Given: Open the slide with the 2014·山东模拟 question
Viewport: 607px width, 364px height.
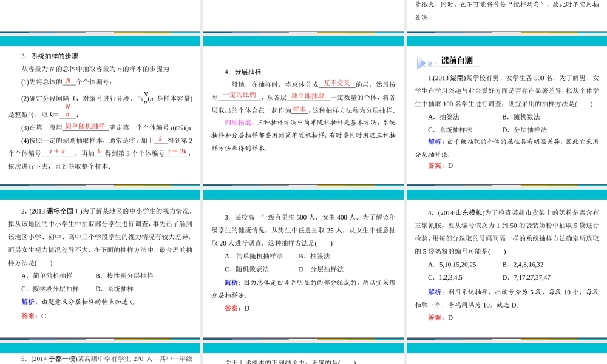Looking at the screenshot, I should pos(507,264).
